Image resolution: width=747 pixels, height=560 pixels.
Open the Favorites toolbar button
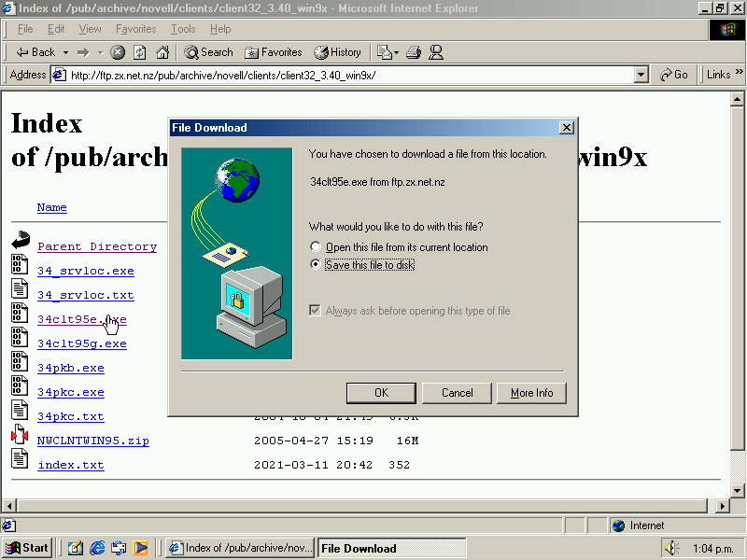click(x=274, y=52)
